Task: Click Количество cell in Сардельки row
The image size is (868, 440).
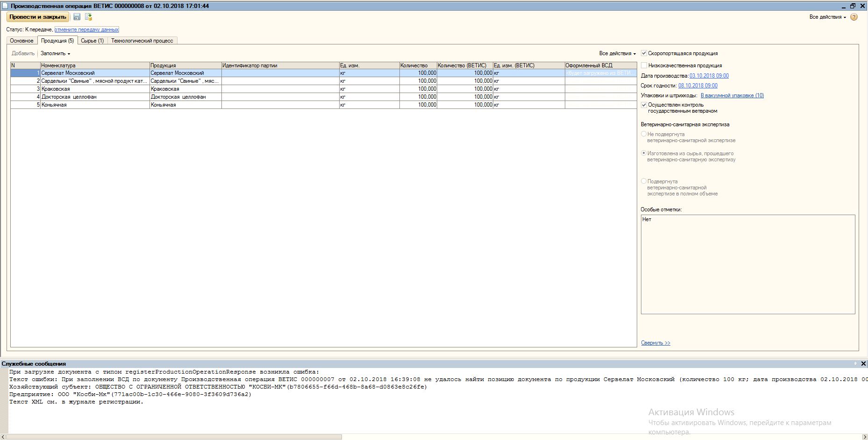Action: tap(418, 81)
